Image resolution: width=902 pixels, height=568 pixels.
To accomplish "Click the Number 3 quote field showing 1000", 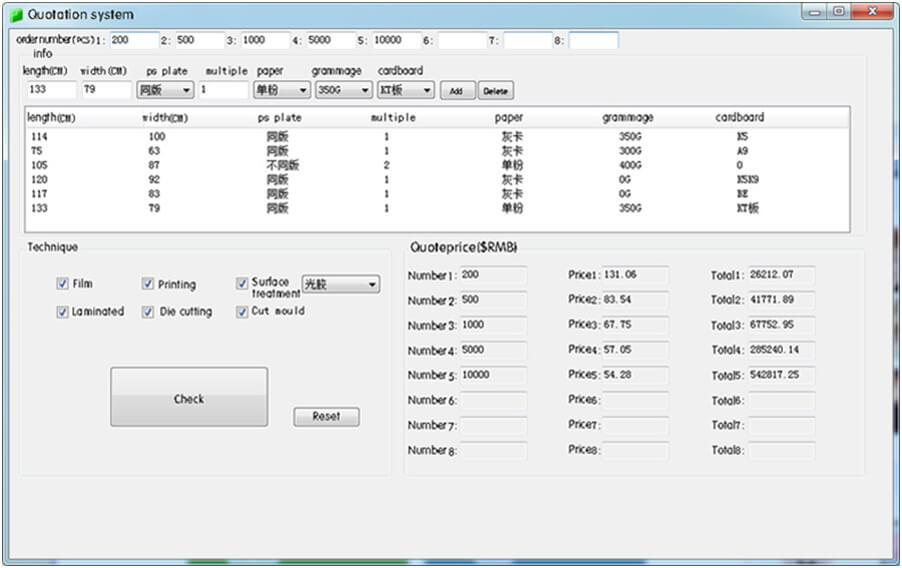I will (x=493, y=325).
